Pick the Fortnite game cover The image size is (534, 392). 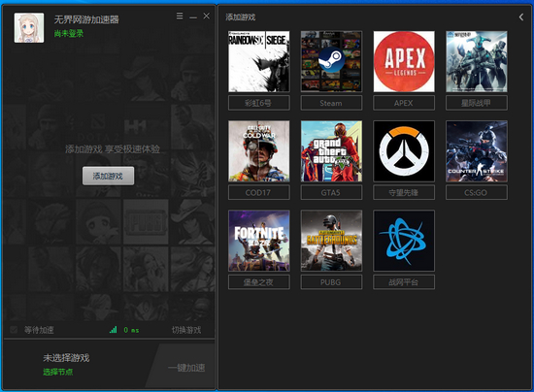pos(259,241)
